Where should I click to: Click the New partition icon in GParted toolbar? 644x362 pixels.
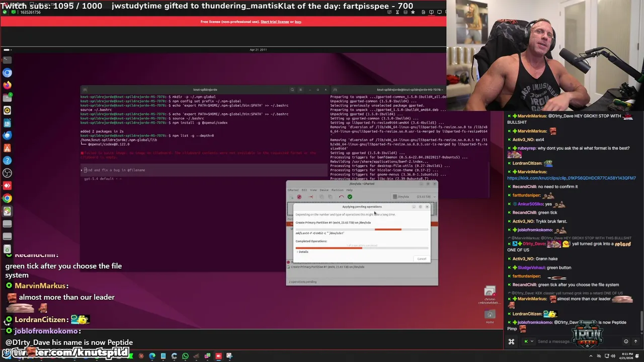[291, 197]
